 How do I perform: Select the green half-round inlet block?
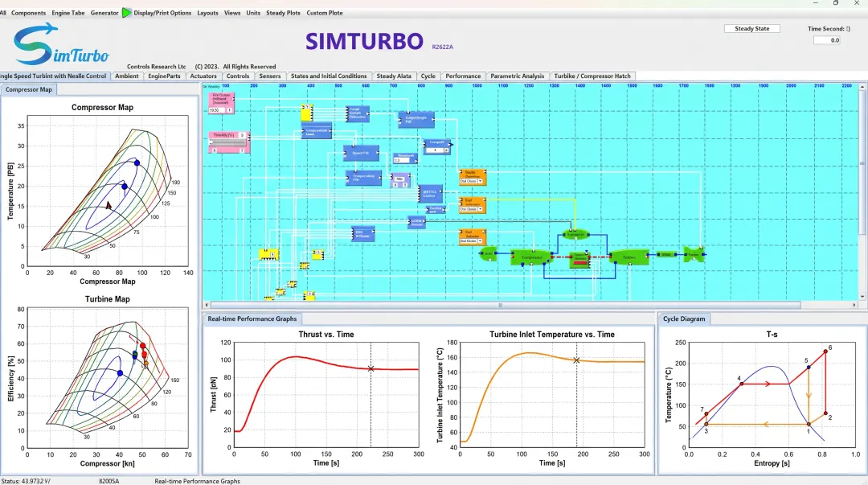(488, 253)
